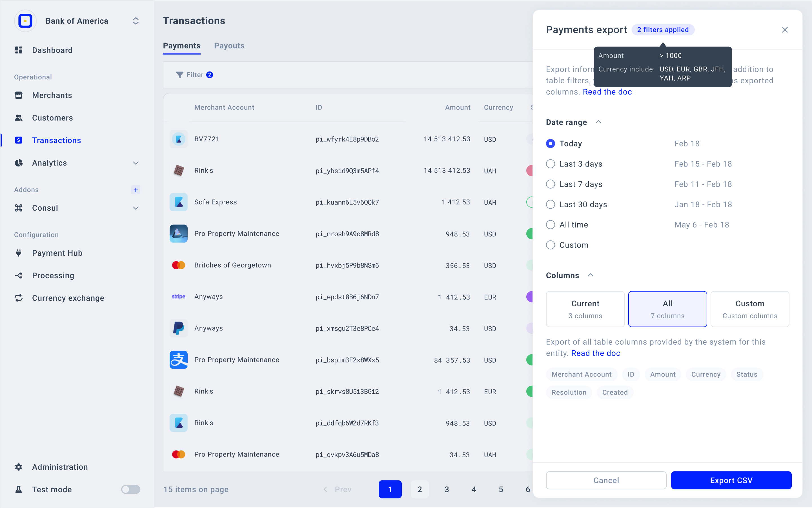Click the Customers people icon

[19, 118]
